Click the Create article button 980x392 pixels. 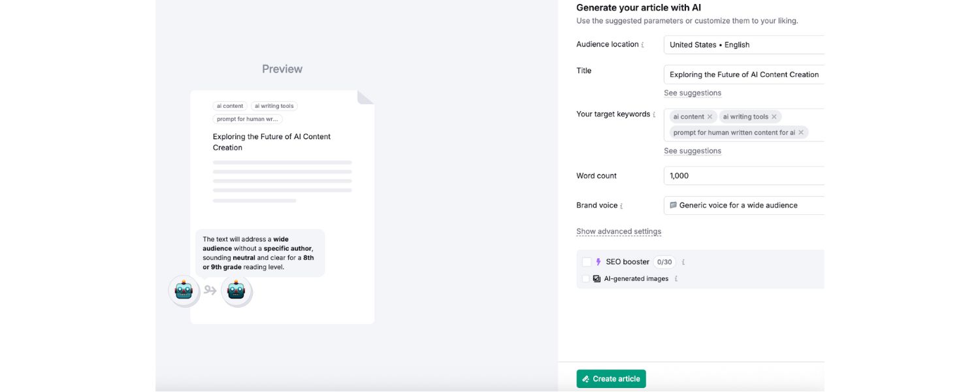[x=611, y=378]
